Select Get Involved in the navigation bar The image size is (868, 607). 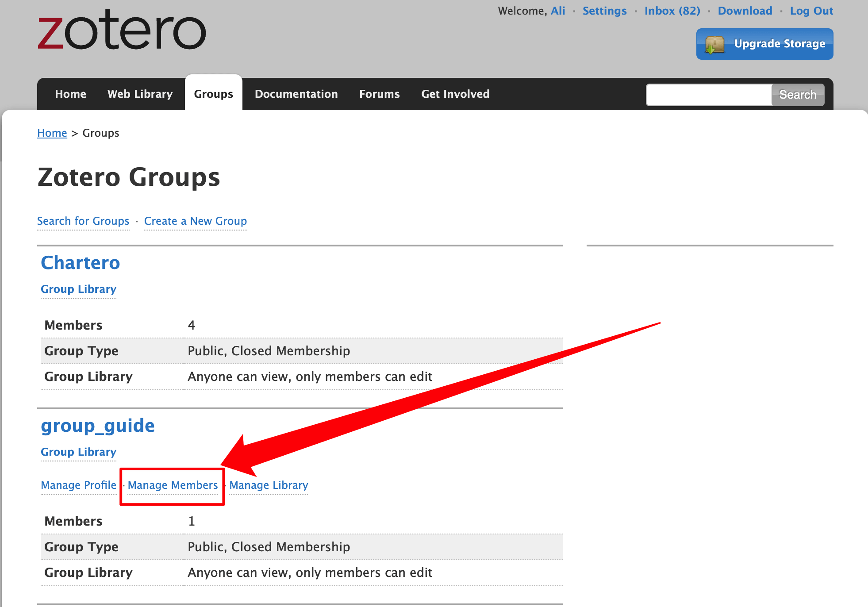(x=455, y=94)
